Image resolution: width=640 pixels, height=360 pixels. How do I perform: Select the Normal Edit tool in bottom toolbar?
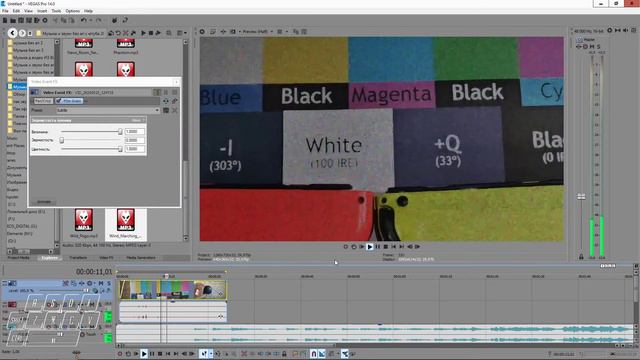point(204,354)
